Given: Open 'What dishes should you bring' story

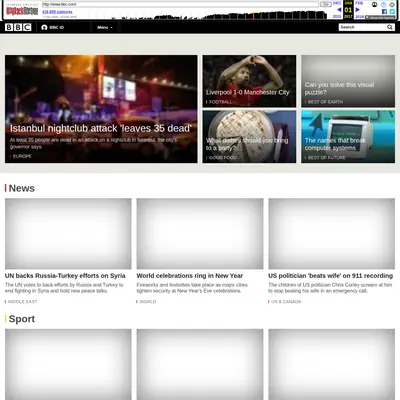Looking at the screenshot, I should point(247,144).
